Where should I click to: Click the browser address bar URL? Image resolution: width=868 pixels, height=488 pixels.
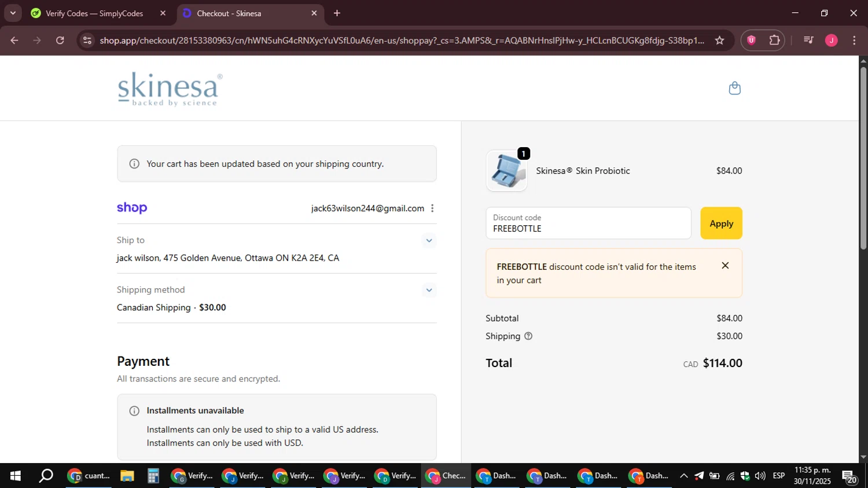(402, 41)
